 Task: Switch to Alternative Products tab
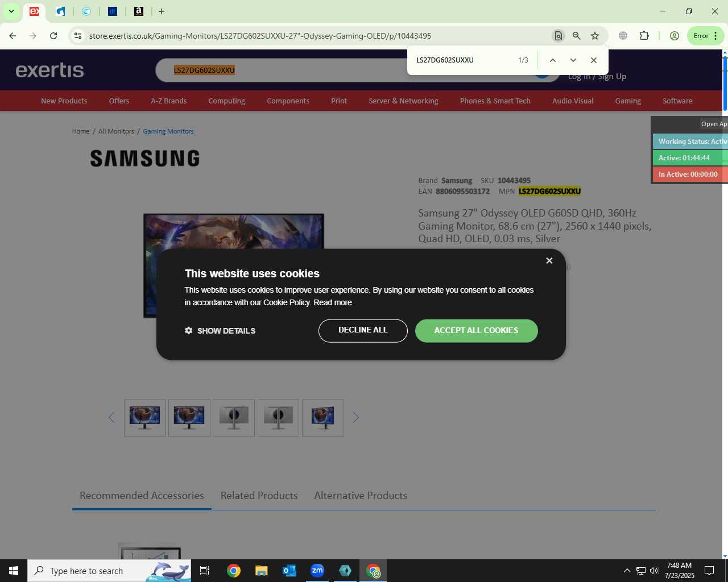[x=361, y=496]
